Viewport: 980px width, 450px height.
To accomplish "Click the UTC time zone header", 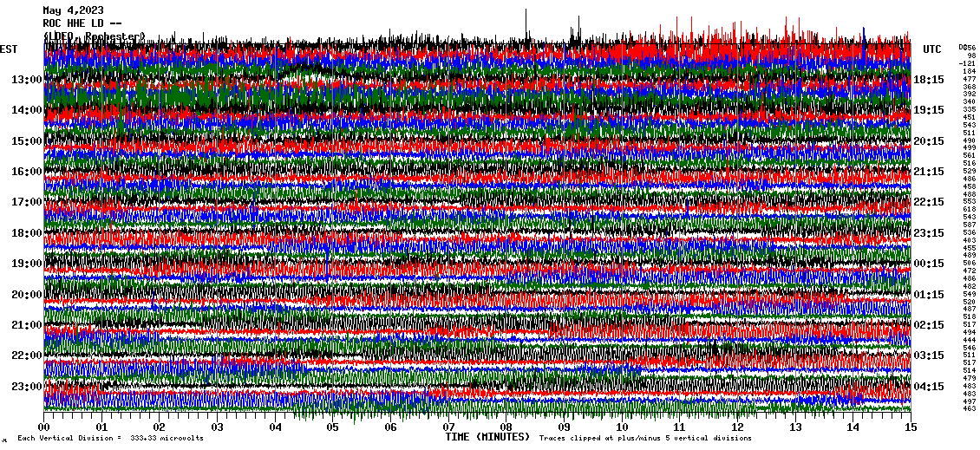I will (932, 49).
